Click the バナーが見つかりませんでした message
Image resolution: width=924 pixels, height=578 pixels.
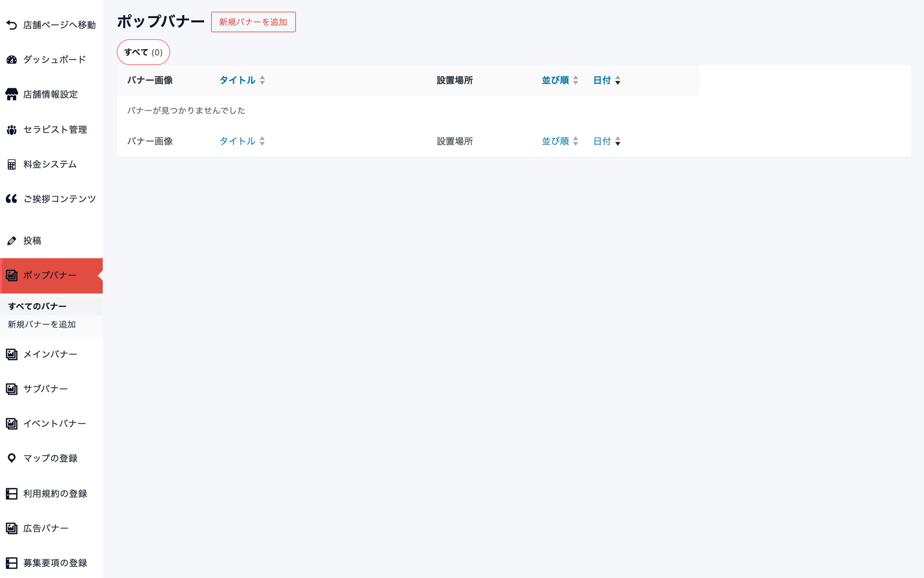[186, 110]
